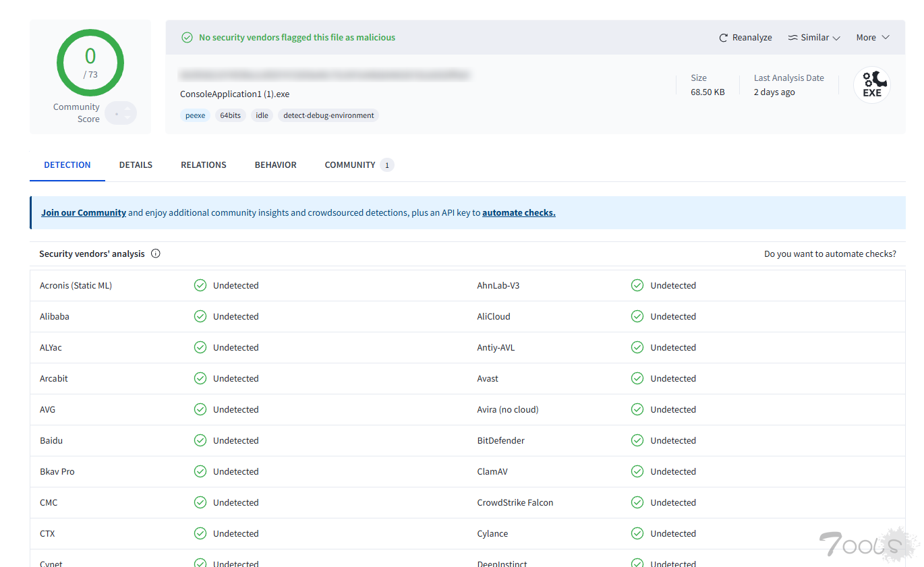The width and height of the screenshot is (924, 567).
Task: Click the BitDefender vendor name
Action: (x=500, y=441)
